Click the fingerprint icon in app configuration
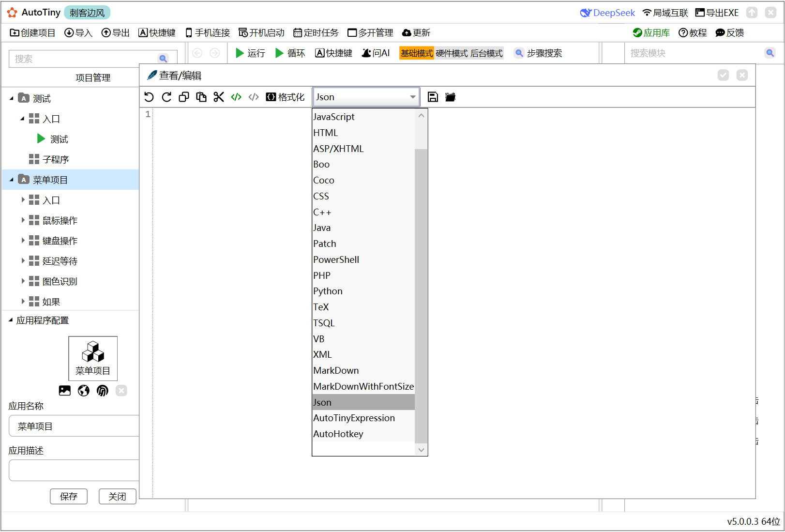Image resolution: width=785 pixels, height=532 pixels. [x=103, y=391]
